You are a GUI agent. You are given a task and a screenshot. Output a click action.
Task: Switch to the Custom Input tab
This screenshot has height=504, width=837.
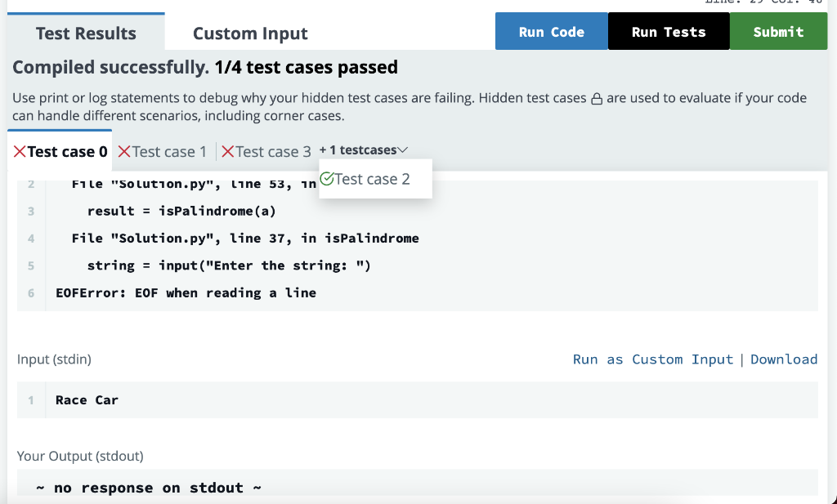[250, 33]
